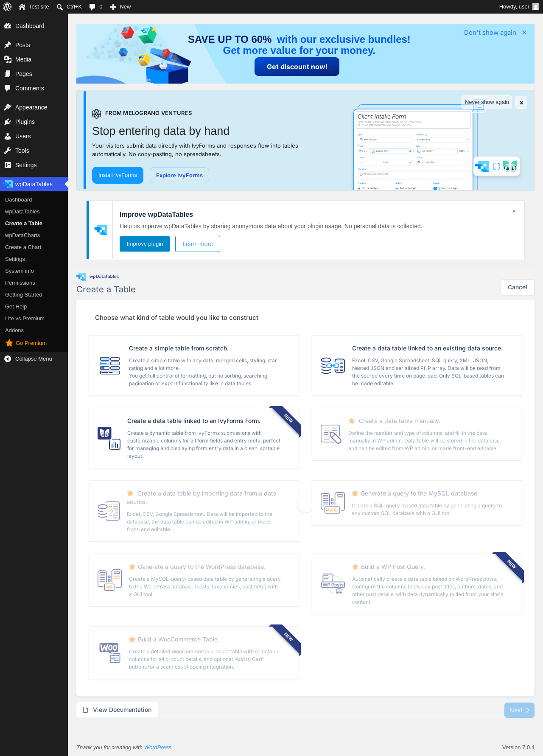The height and width of the screenshot is (756, 543).
Task: Click Explore IvyForms link
Action: coord(179,175)
